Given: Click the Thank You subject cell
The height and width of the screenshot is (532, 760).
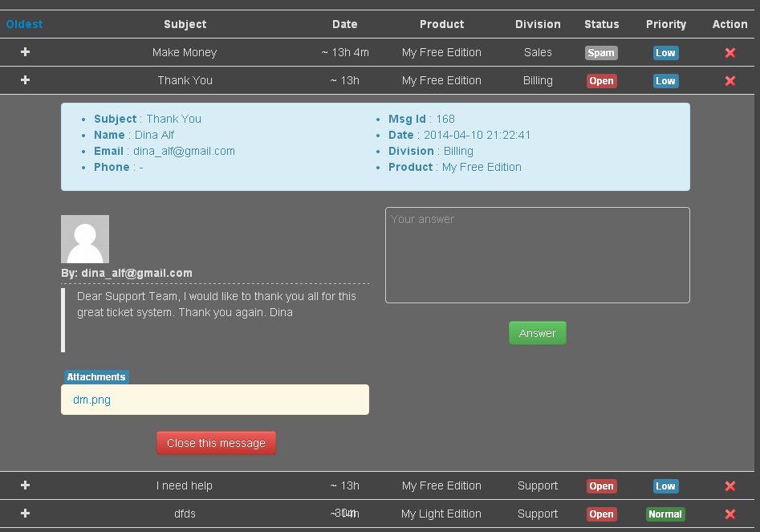Looking at the screenshot, I should point(185,80).
